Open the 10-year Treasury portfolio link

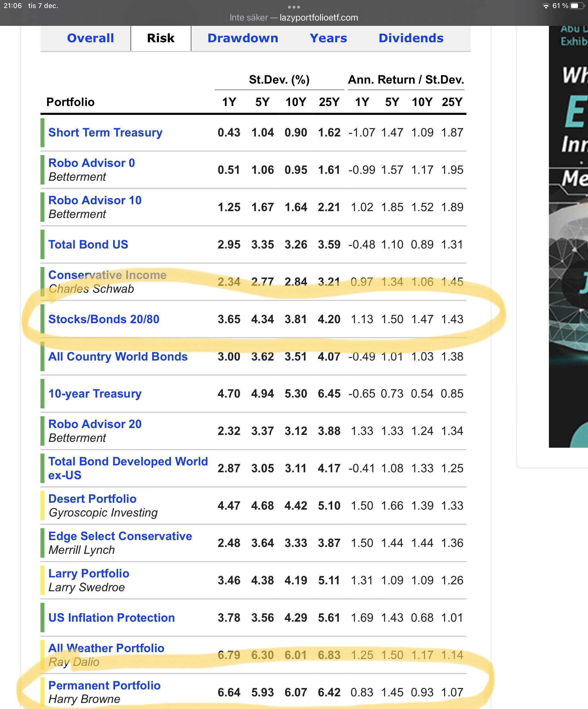coord(95,394)
